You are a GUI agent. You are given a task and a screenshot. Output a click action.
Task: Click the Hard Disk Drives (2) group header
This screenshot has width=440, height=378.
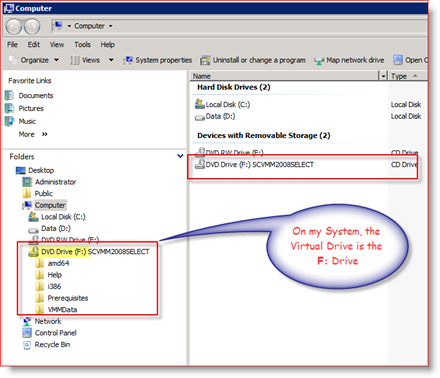coord(234,87)
